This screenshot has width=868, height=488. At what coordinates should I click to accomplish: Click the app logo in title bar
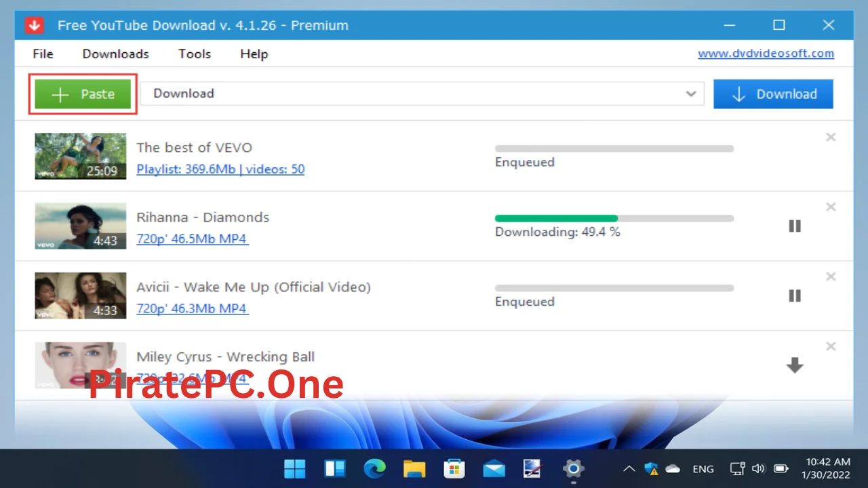[x=34, y=25]
